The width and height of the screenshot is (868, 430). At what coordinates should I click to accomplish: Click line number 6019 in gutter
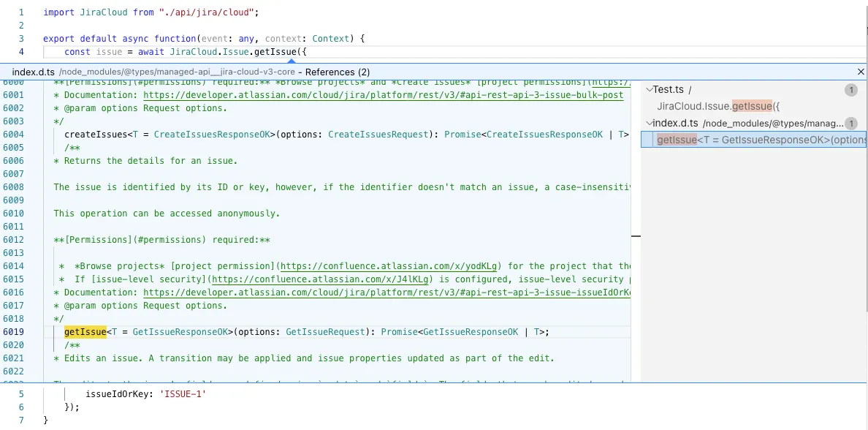pyautogui.click(x=13, y=332)
